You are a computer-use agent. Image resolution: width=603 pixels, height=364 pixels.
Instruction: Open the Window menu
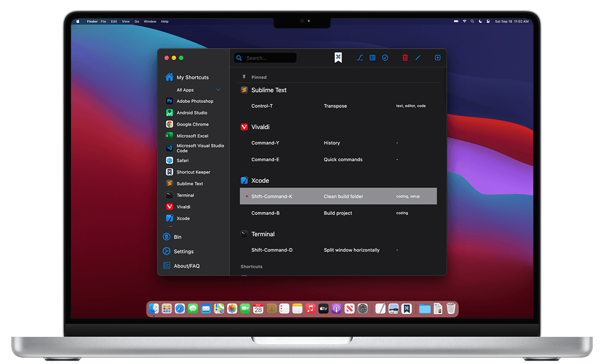pos(150,22)
